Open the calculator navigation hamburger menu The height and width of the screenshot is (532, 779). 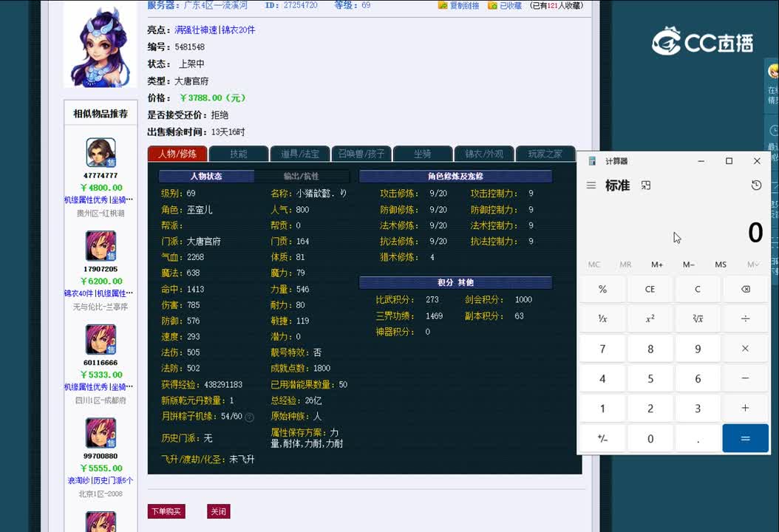[x=591, y=185]
